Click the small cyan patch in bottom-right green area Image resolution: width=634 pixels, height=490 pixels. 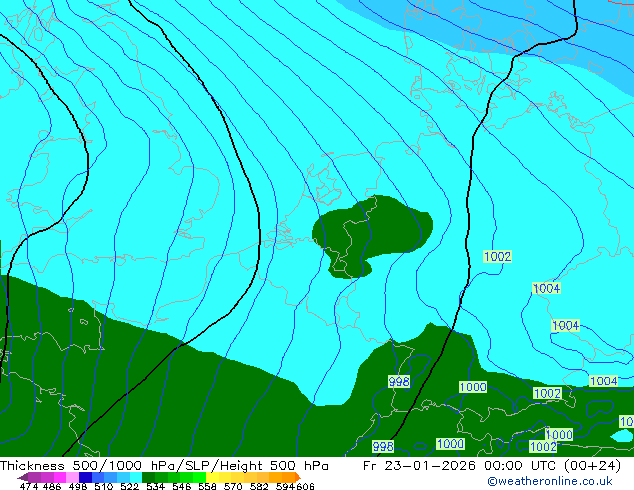(622, 436)
